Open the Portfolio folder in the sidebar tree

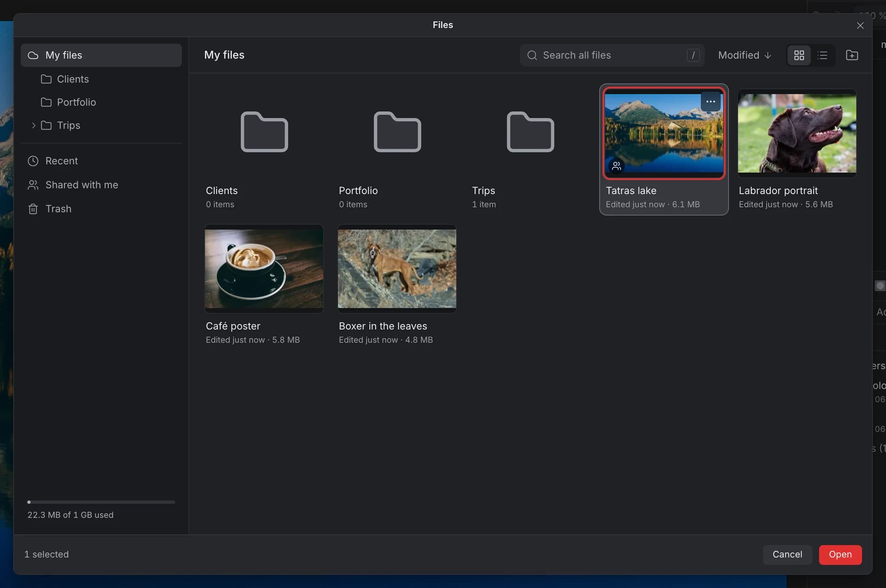[x=101, y=102]
